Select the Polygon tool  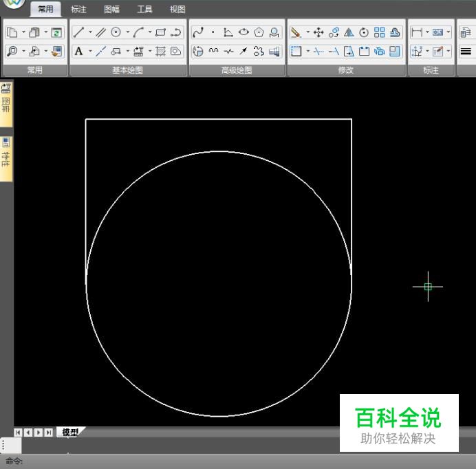click(259, 32)
